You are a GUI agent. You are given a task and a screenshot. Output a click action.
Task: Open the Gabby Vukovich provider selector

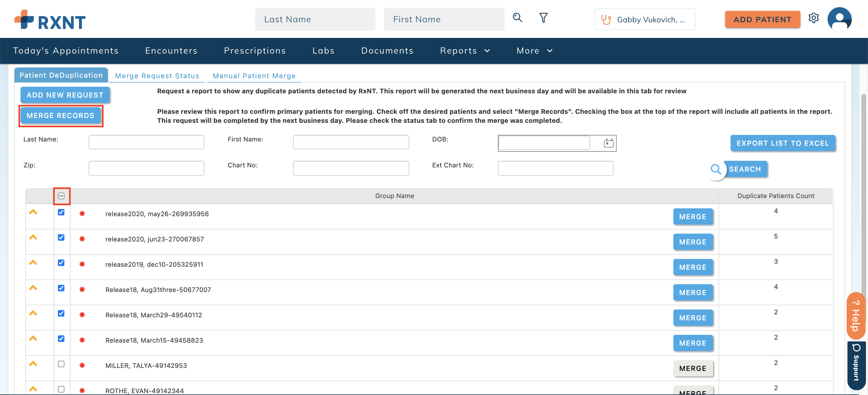pyautogui.click(x=645, y=20)
